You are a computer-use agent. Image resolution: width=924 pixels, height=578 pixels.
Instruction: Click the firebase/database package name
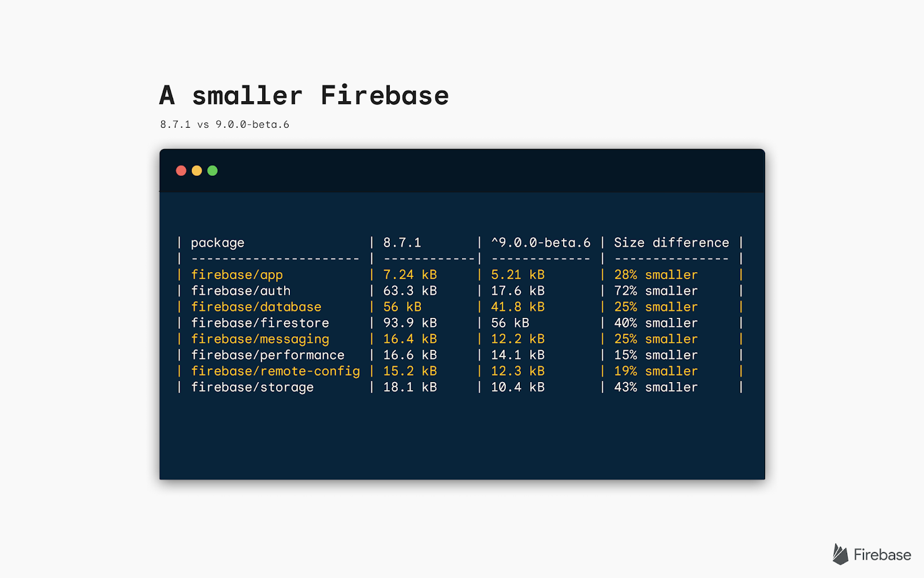click(x=256, y=307)
